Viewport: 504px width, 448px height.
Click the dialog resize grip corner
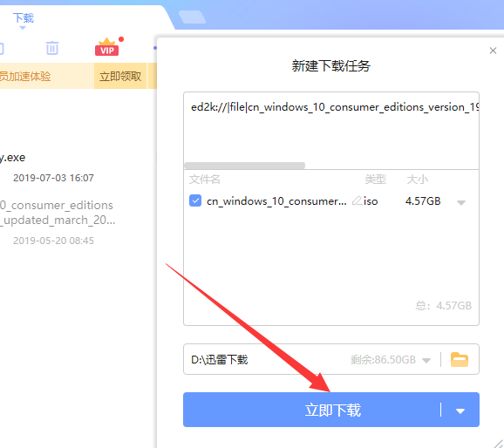coord(499,444)
